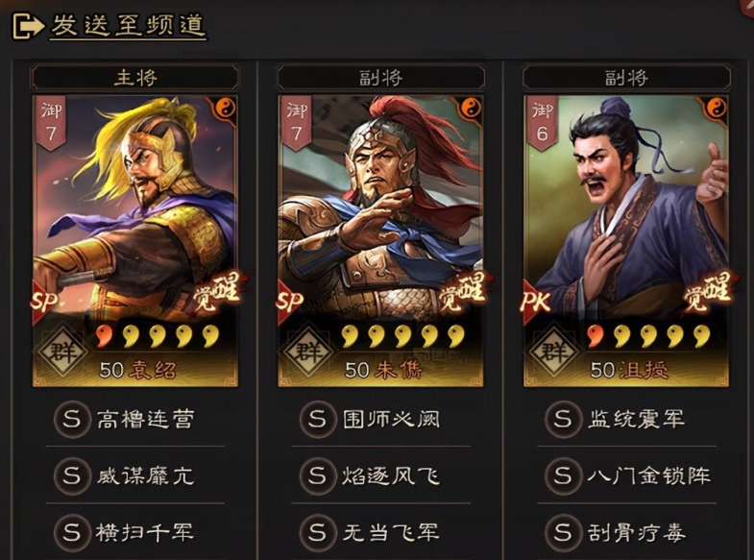Click the SP tag on 袁绍 card
Image resolution: width=754 pixels, height=560 pixels.
coord(44,302)
